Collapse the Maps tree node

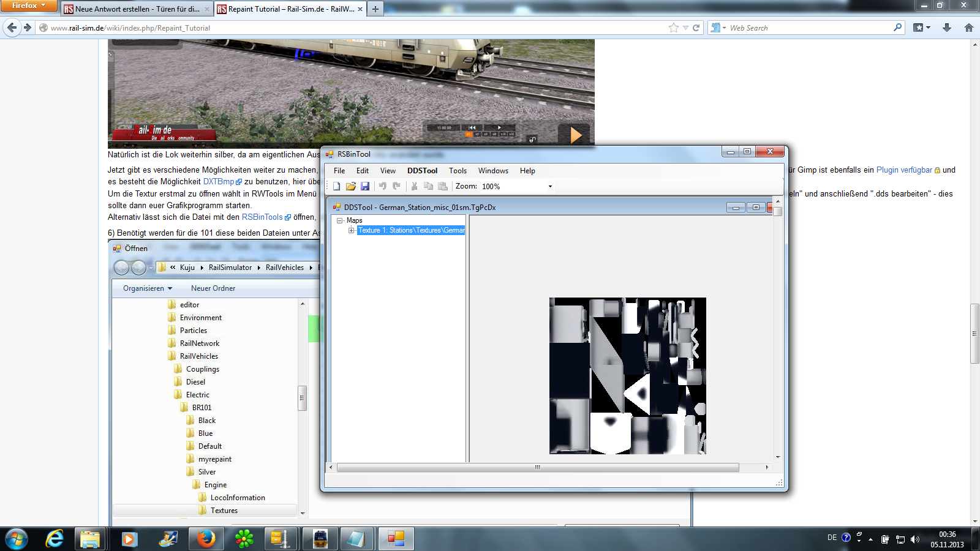click(x=340, y=220)
